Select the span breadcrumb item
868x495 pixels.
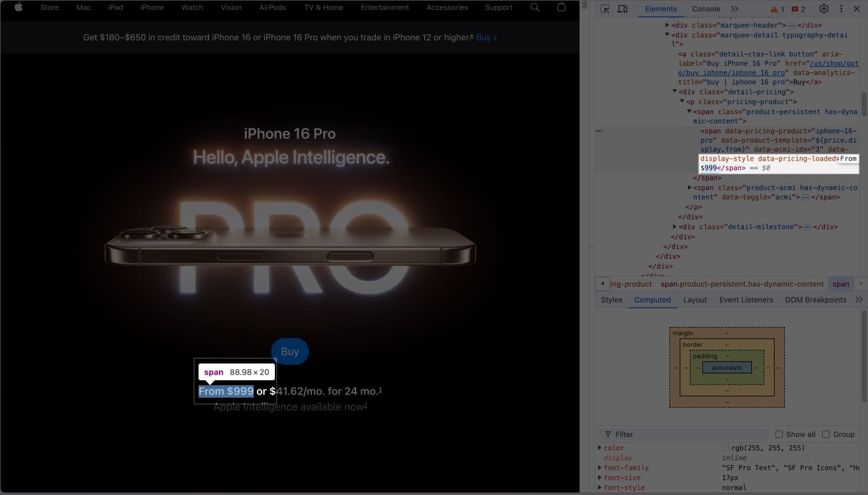[x=841, y=284]
